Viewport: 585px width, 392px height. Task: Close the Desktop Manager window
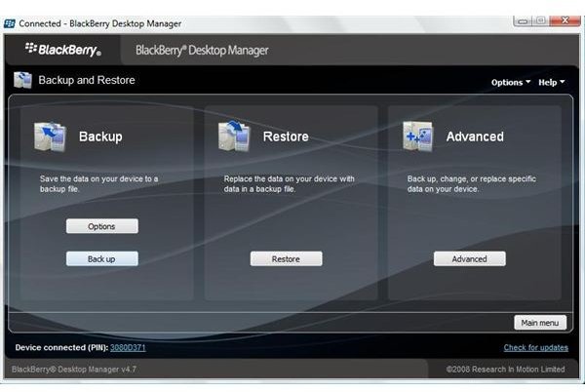tap(565, 20)
